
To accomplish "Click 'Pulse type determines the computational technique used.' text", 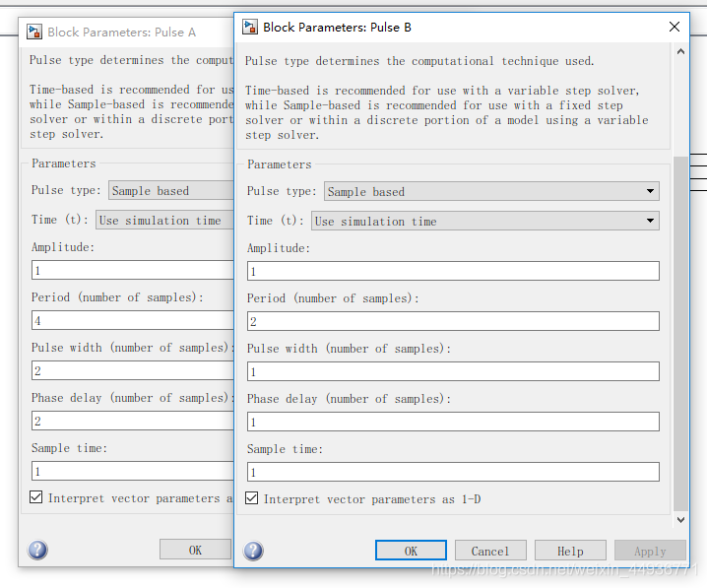I will click(419, 61).
